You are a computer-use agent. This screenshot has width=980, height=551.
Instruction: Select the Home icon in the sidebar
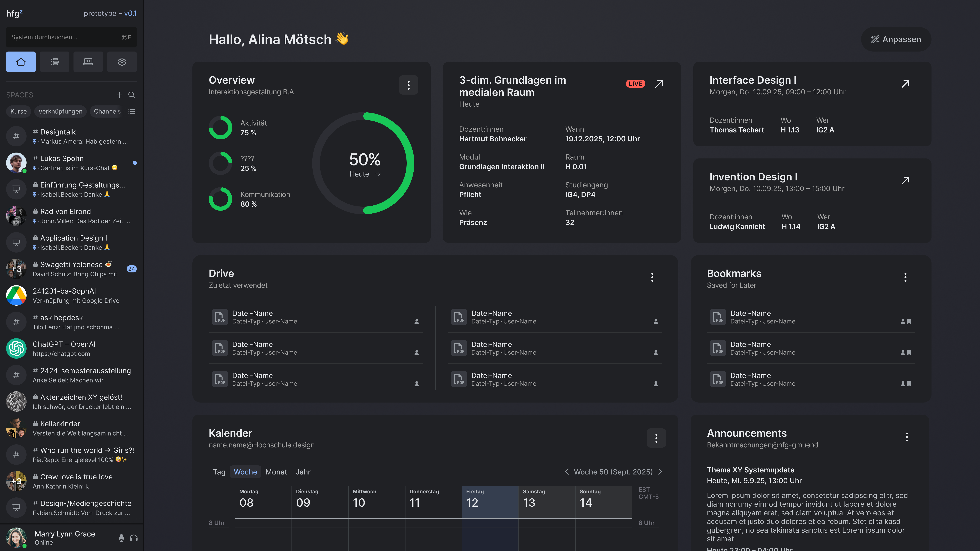[21, 61]
